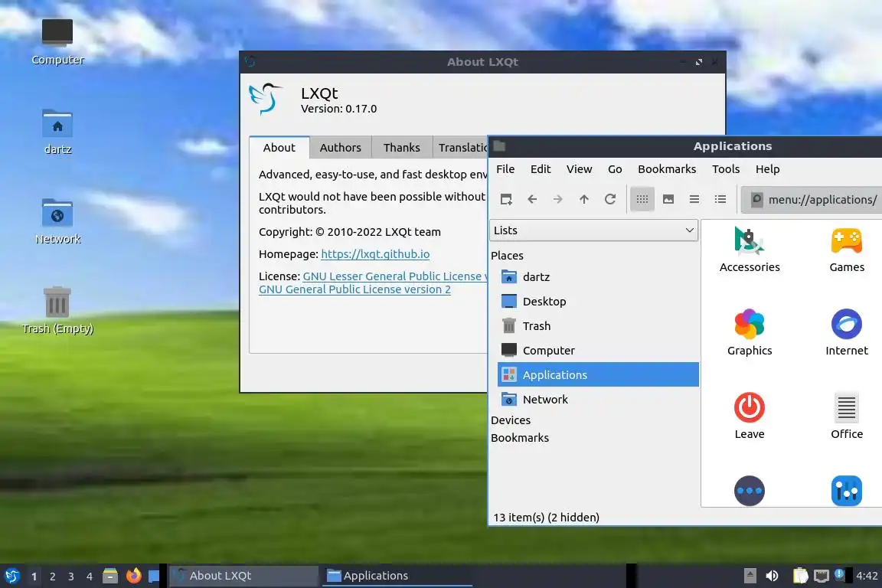
Task: Switch to virtual desktop 4
Action: coord(89,577)
